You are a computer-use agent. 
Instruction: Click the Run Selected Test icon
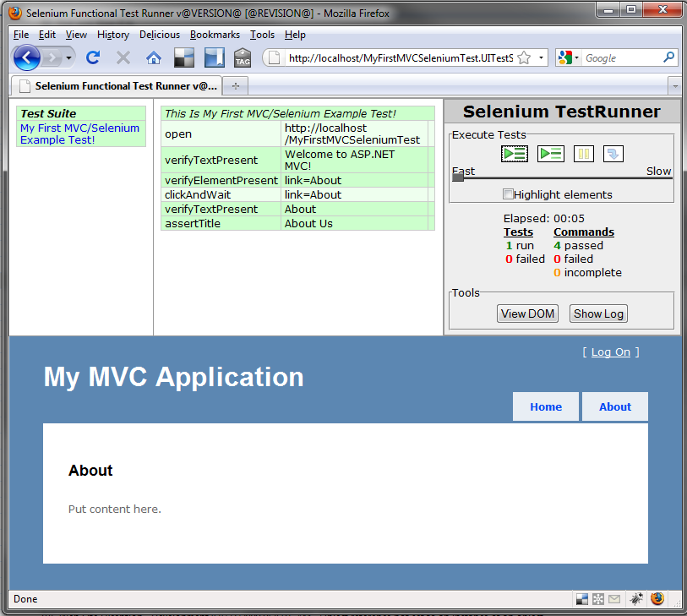click(x=551, y=154)
